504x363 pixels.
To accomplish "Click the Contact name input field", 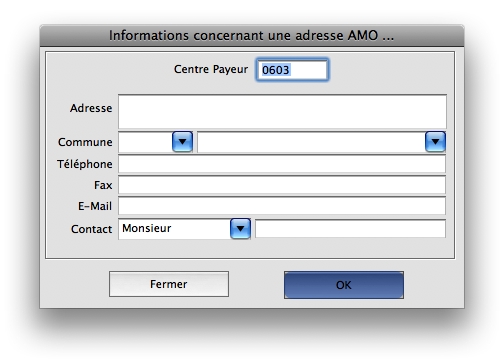I will pos(350,229).
